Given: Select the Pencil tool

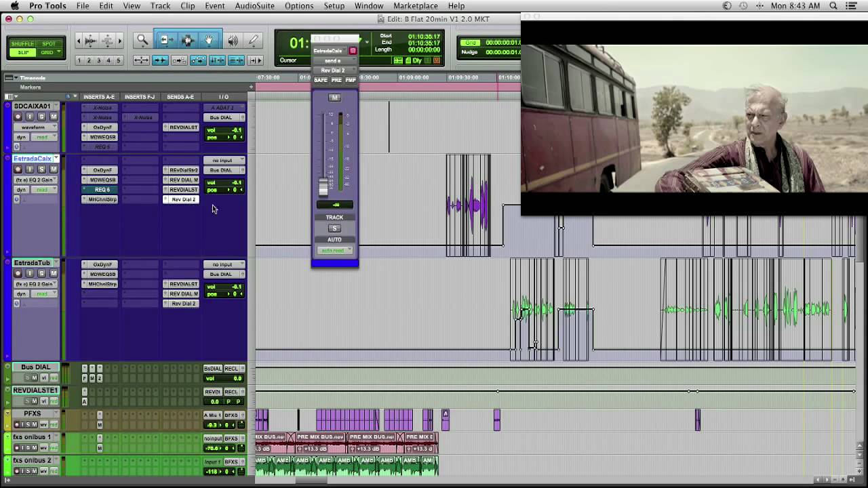Looking at the screenshot, I should pos(254,41).
